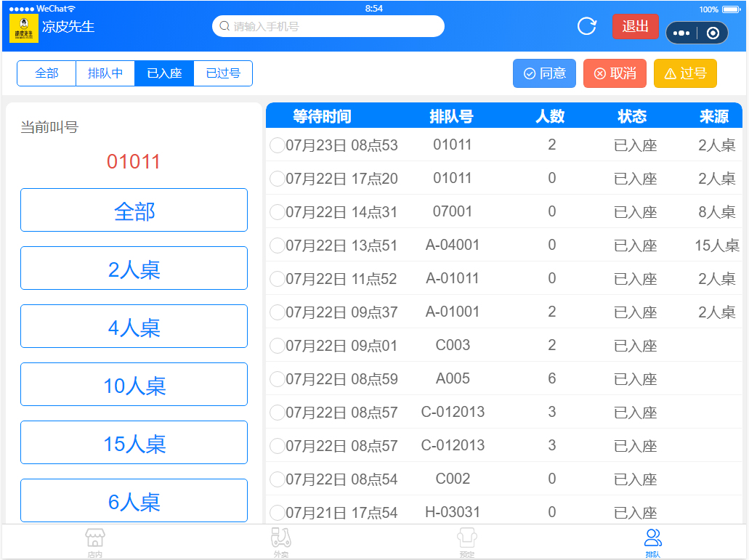Click people count 6 in A005 row
The width and height of the screenshot is (749, 560).
click(551, 378)
